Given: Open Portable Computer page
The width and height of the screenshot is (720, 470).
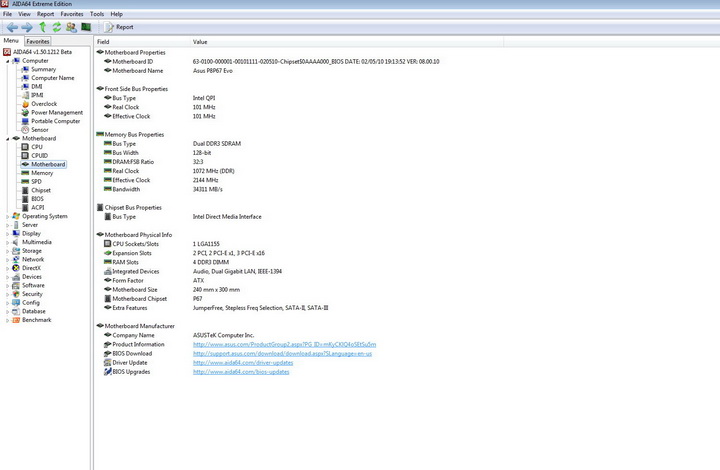Looking at the screenshot, I should (56, 121).
